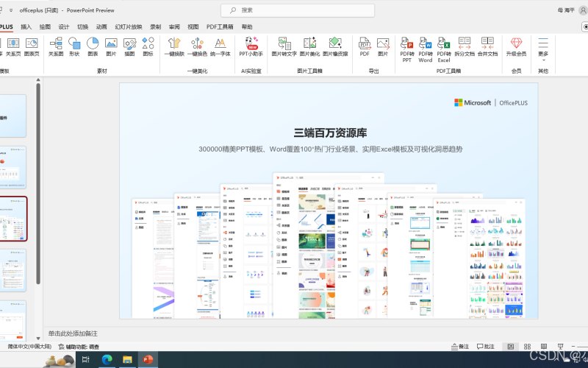
Task: Switch to Reading view in status bar
Action: tap(544, 347)
